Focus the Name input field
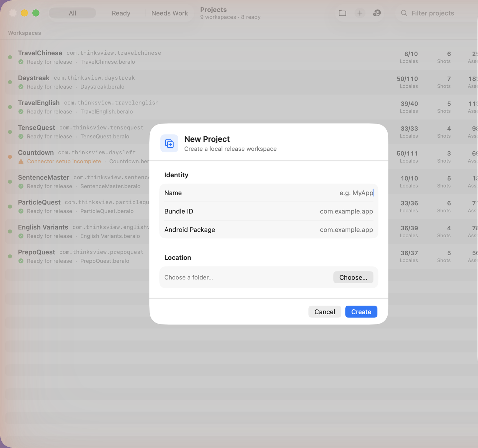478x448 pixels. pyautogui.click(x=269, y=193)
